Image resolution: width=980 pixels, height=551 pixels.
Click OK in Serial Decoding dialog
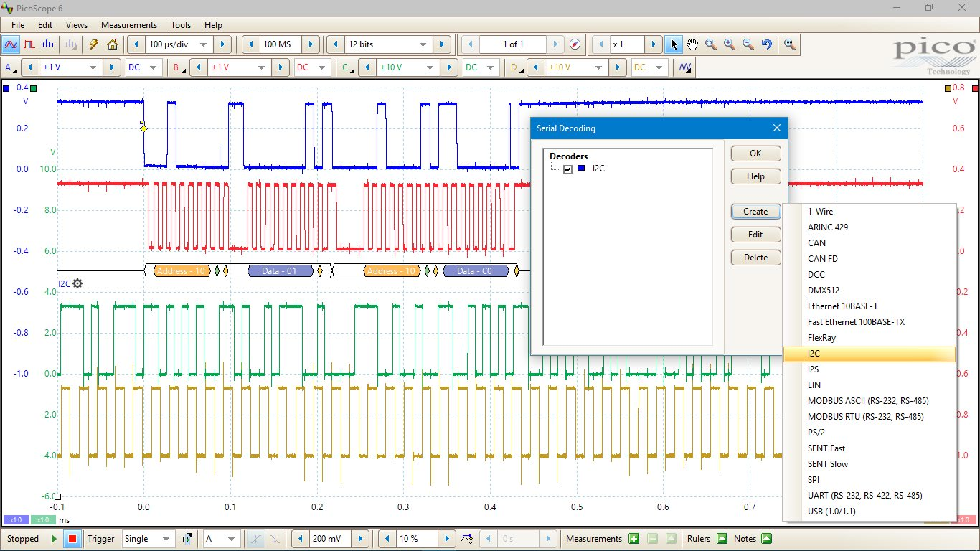pos(755,154)
